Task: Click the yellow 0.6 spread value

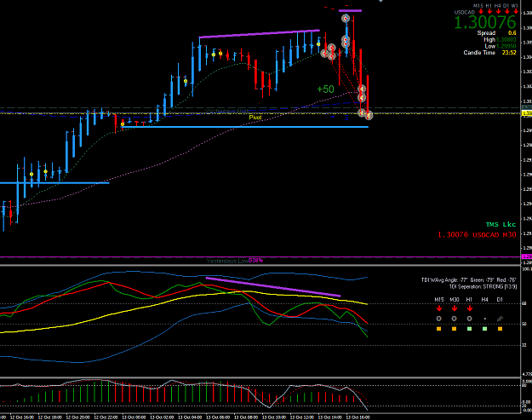Action: click(x=512, y=33)
